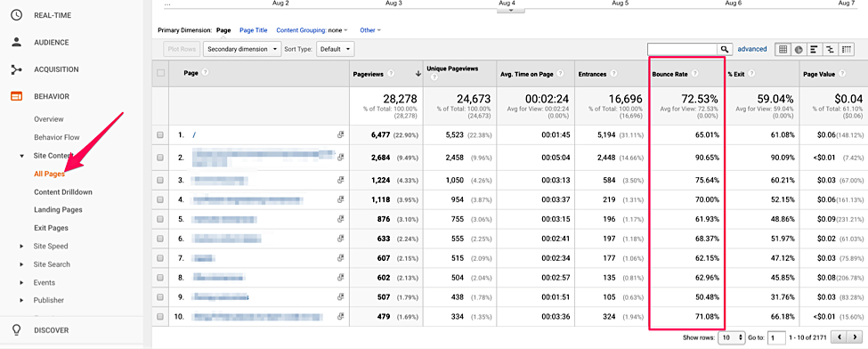Click the Acquisition branching icon
Image resolution: width=868 pixels, height=349 pixels.
(x=17, y=69)
